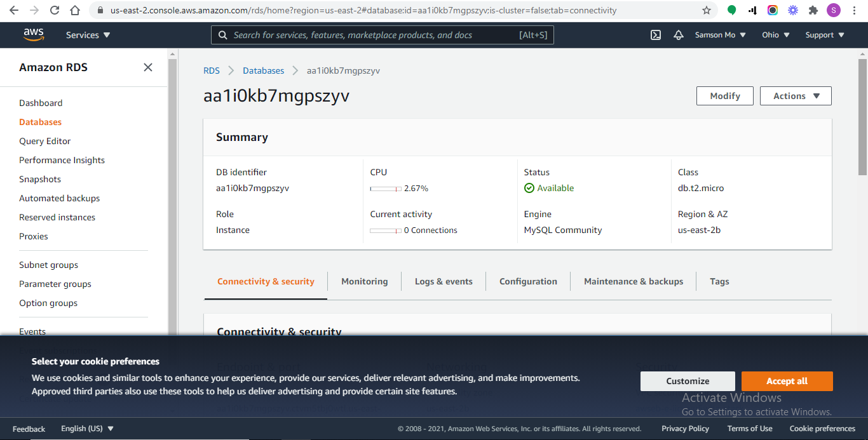Screen dimensions: 868x440
Task: Open Databases in the RDS sidebar
Action: [x=39, y=122]
